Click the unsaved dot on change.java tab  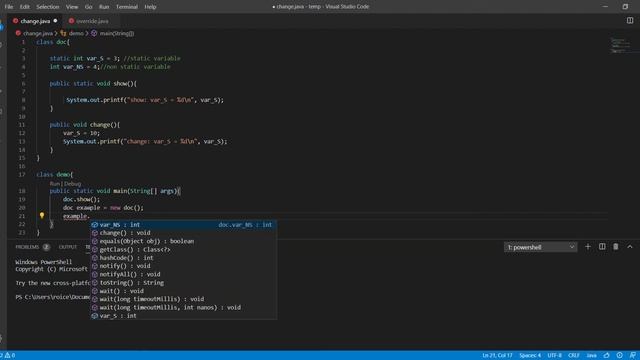(x=56, y=21)
